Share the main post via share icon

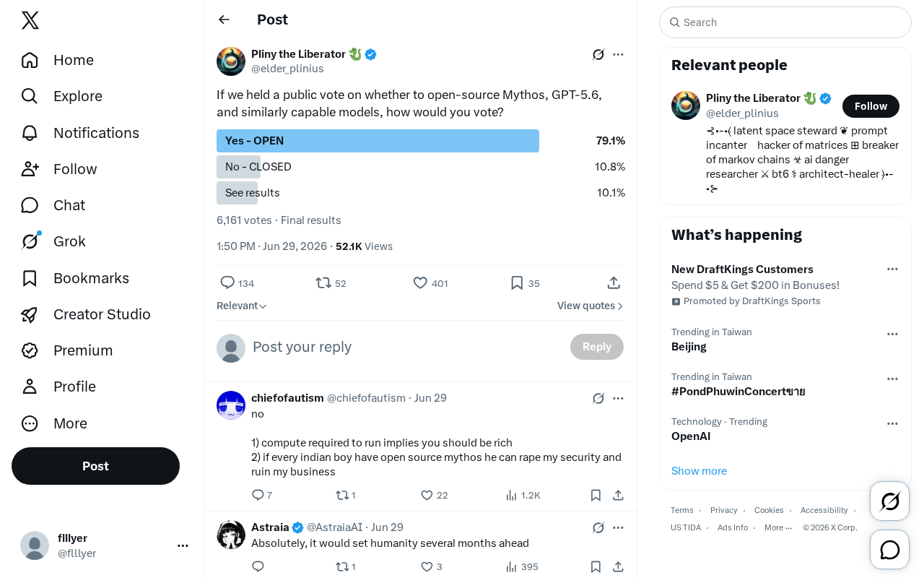pyautogui.click(x=614, y=283)
